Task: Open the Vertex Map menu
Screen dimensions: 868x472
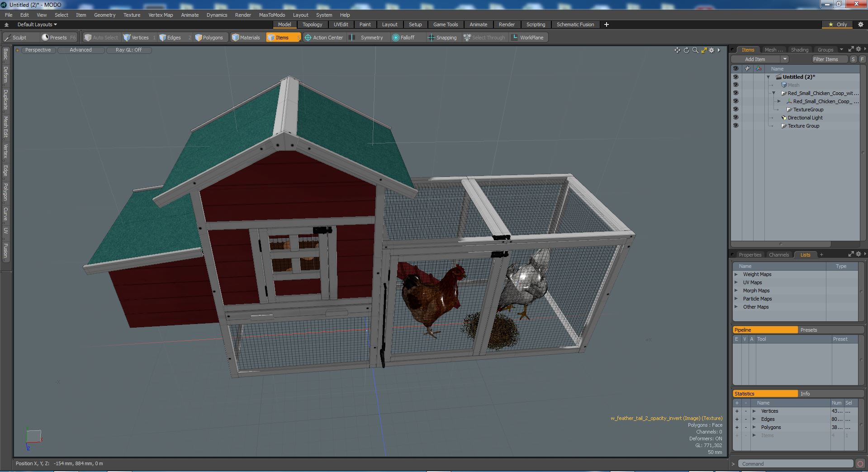Action: [161, 15]
